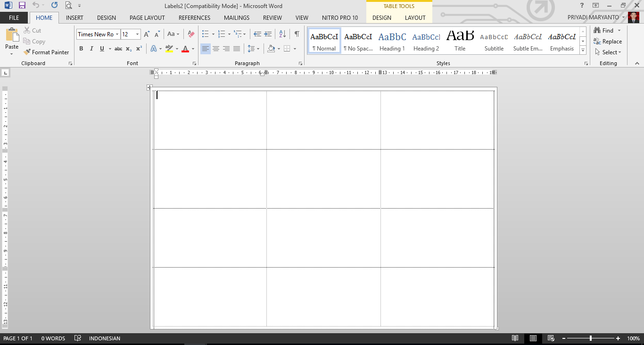Open the font name dropdown
This screenshot has height=345, width=644.
[x=117, y=34]
